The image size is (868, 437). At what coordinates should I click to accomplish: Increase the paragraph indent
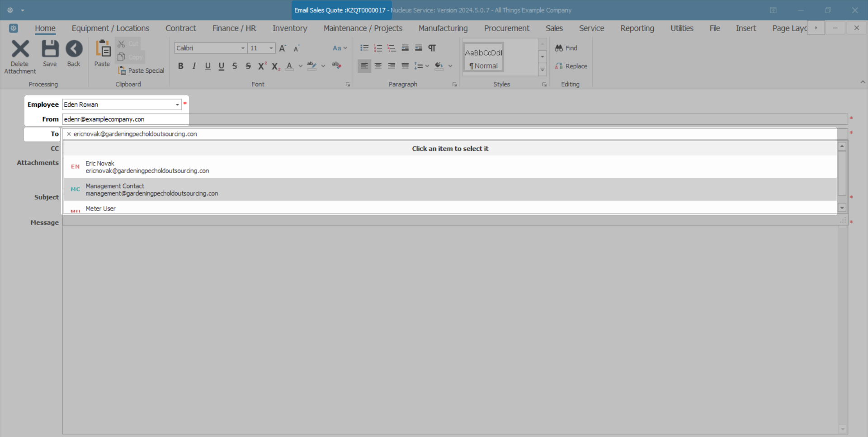point(419,48)
